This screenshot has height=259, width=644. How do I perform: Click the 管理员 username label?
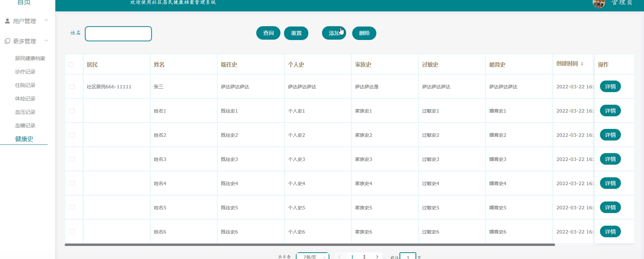pos(622,3)
